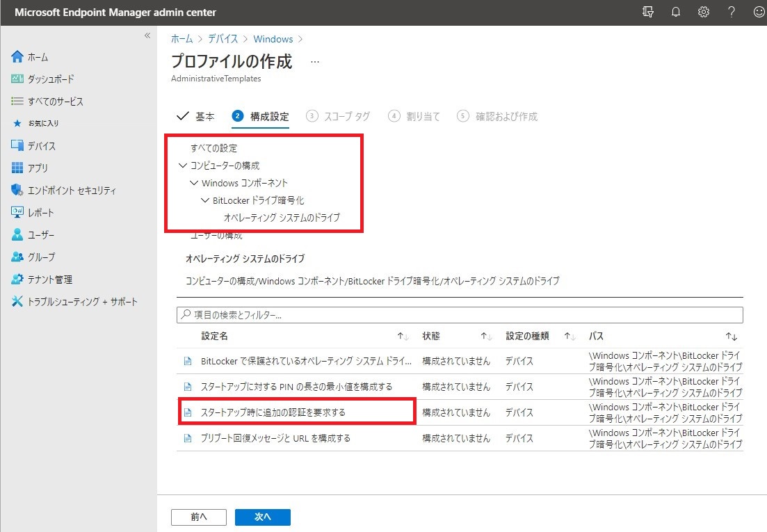Open the more options ellipsis beside プロファイルの作成
This screenshot has height=532, width=767.
pyautogui.click(x=315, y=62)
